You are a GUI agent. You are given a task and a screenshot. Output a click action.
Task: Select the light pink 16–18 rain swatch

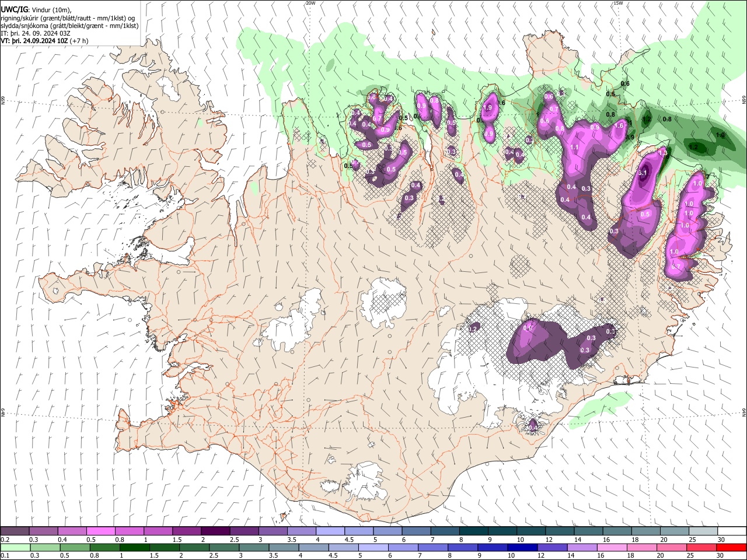pyautogui.click(x=612, y=547)
